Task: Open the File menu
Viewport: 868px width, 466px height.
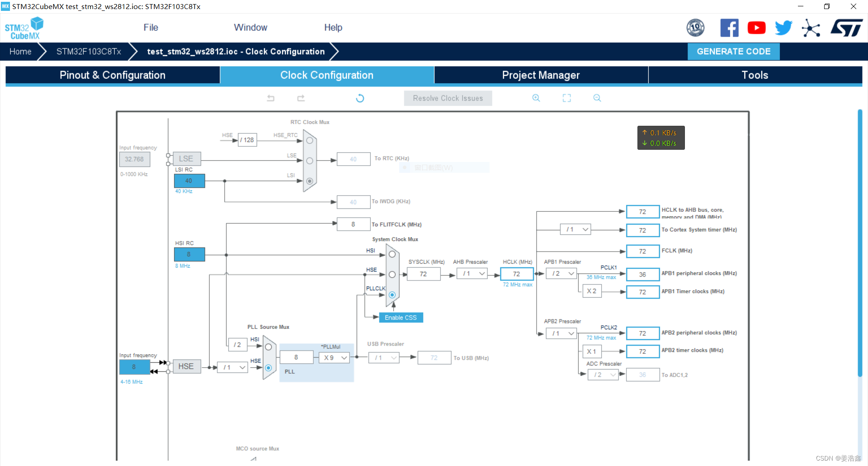Action: tap(151, 28)
